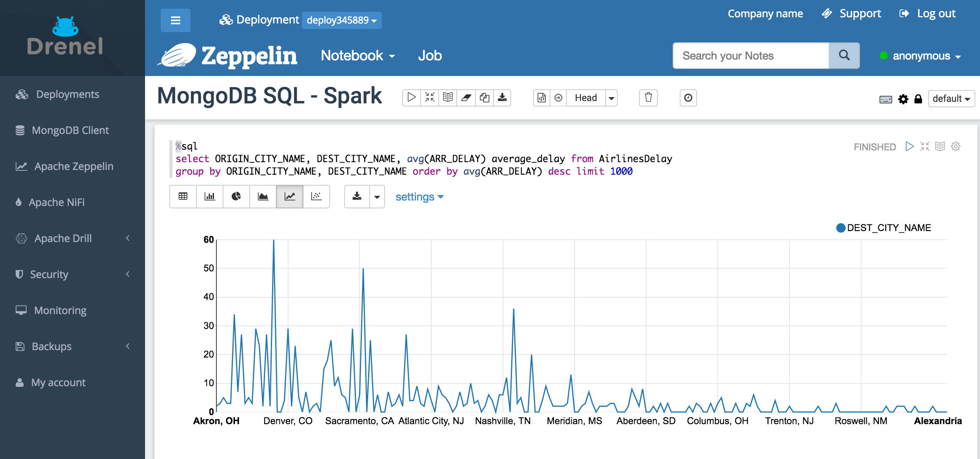The width and height of the screenshot is (980, 459).
Task: Open paragraph settings gear
Action: pos(956,146)
